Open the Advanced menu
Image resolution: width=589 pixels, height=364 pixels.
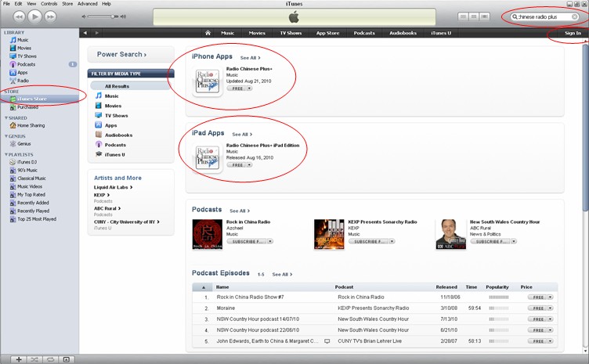point(87,4)
